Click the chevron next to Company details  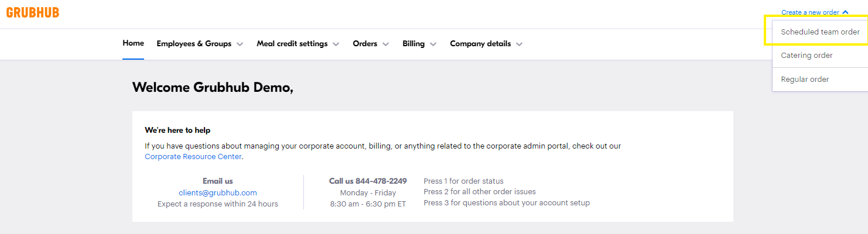[520, 44]
